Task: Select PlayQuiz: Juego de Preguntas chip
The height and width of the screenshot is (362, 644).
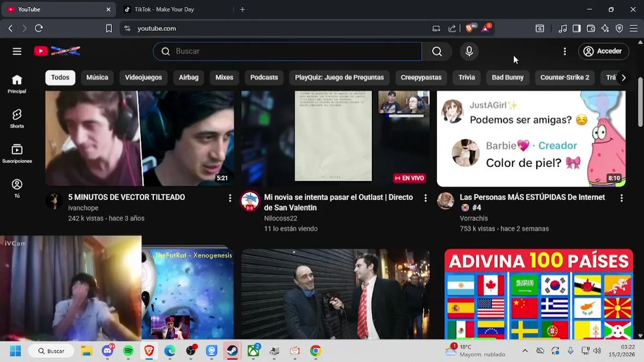Action: coord(339,77)
